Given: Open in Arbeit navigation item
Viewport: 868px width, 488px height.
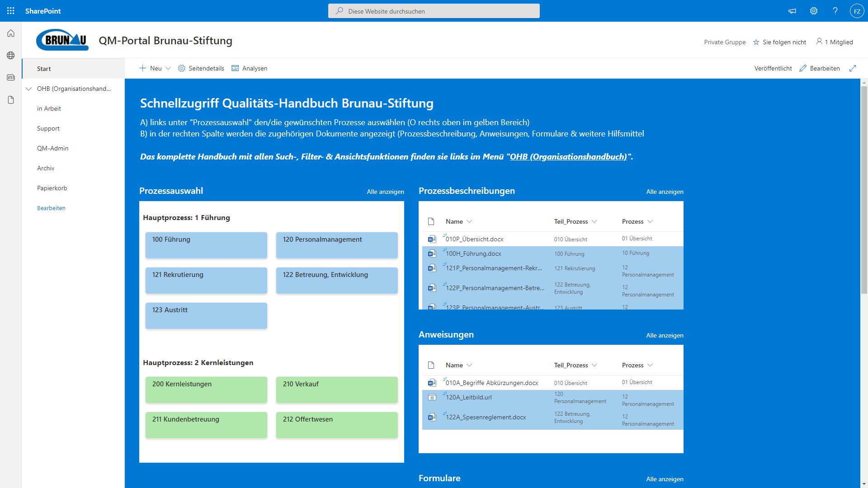Looking at the screenshot, I should 49,108.
